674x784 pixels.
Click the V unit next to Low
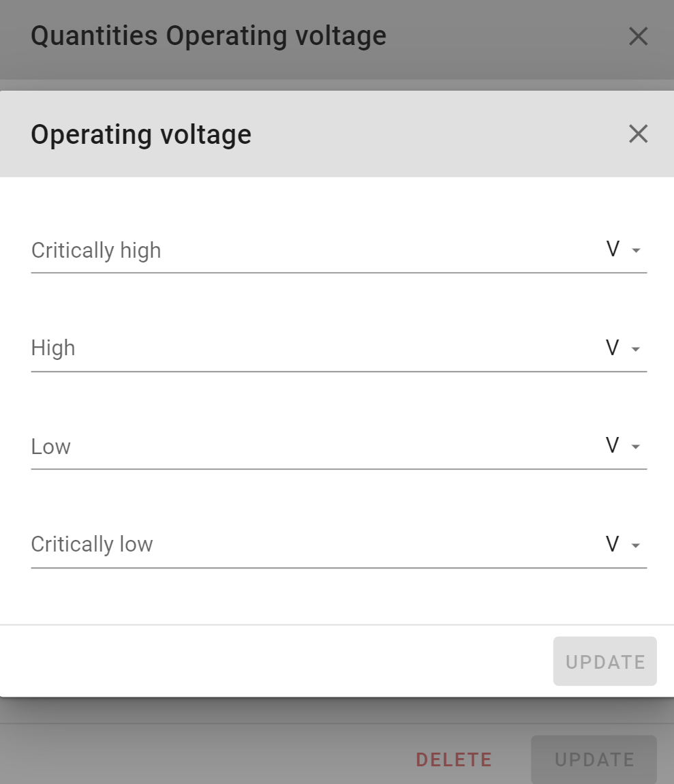coord(612,445)
